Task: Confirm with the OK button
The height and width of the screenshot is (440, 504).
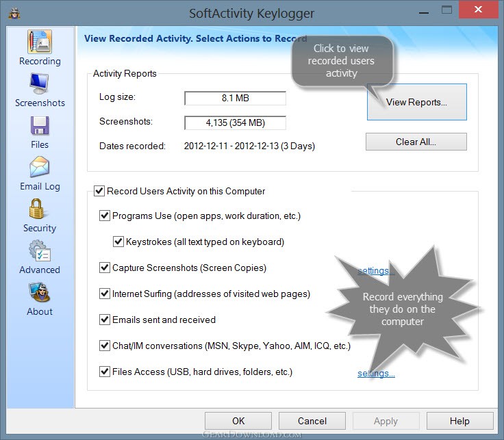Action: [x=238, y=421]
